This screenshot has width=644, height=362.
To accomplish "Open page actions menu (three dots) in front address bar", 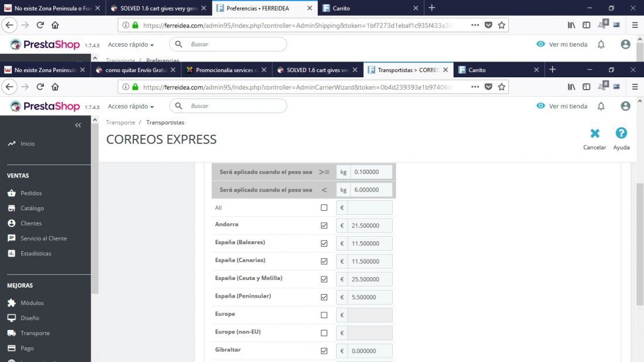I will coord(475,87).
